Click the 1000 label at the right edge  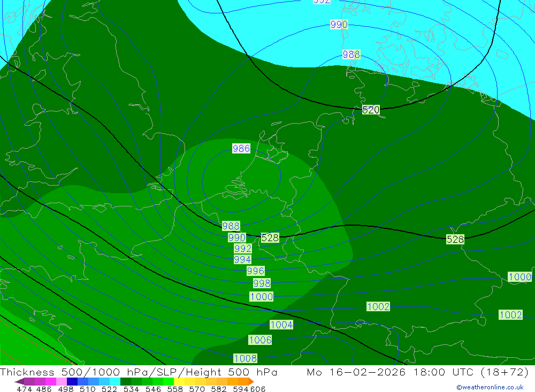click(x=519, y=276)
